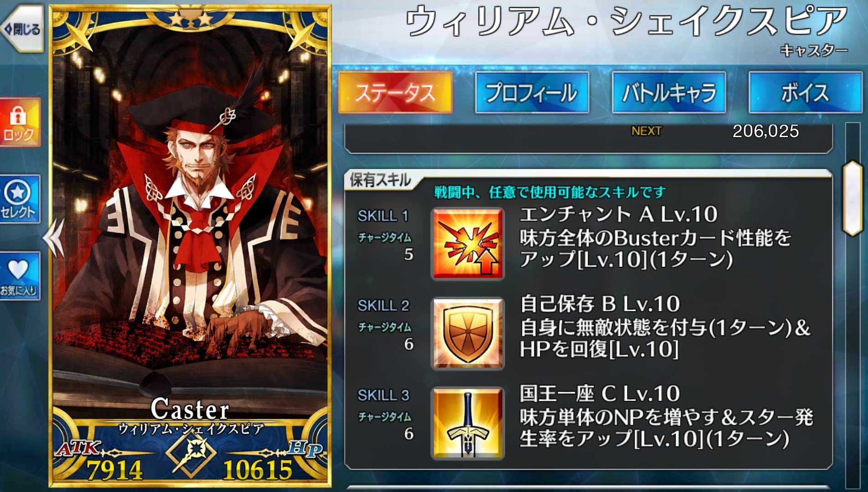
Task: Open the ボイス voice tab
Action: pos(805,92)
